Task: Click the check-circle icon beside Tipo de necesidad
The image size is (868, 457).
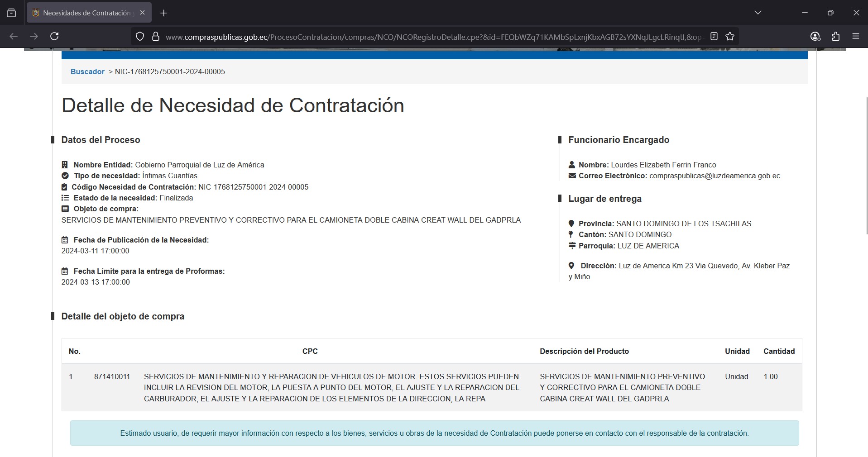Action: click(x=65, y=176)
